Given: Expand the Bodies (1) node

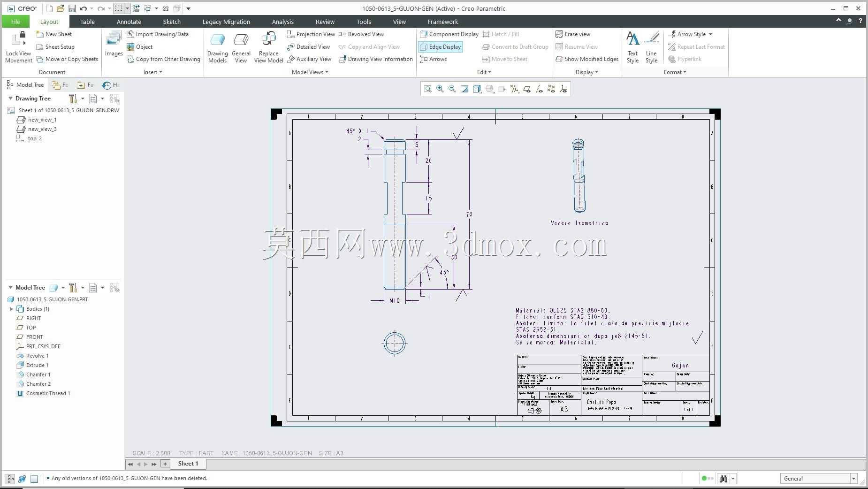Looking at the screenshot, I should coord(11,309).
